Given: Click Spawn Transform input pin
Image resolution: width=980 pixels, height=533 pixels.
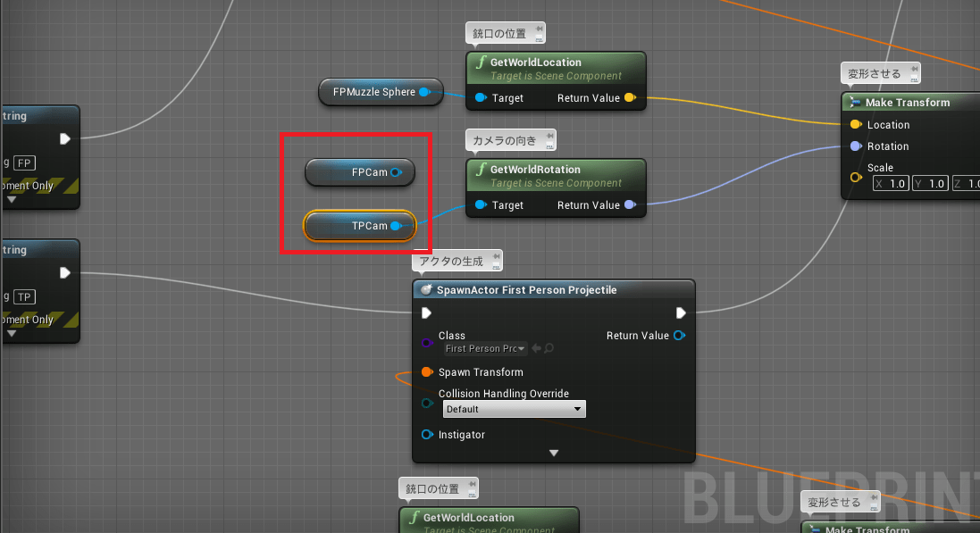Looking at the screenshot, I should click(427, 371).
